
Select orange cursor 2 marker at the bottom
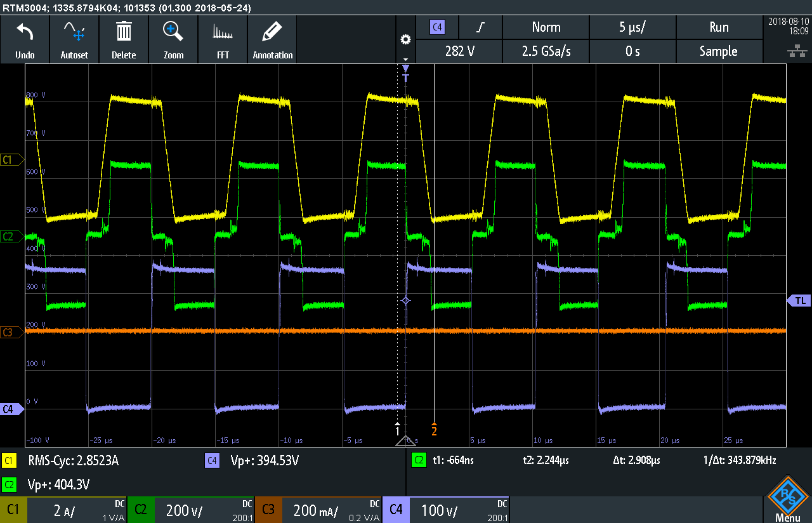point(435,428)
